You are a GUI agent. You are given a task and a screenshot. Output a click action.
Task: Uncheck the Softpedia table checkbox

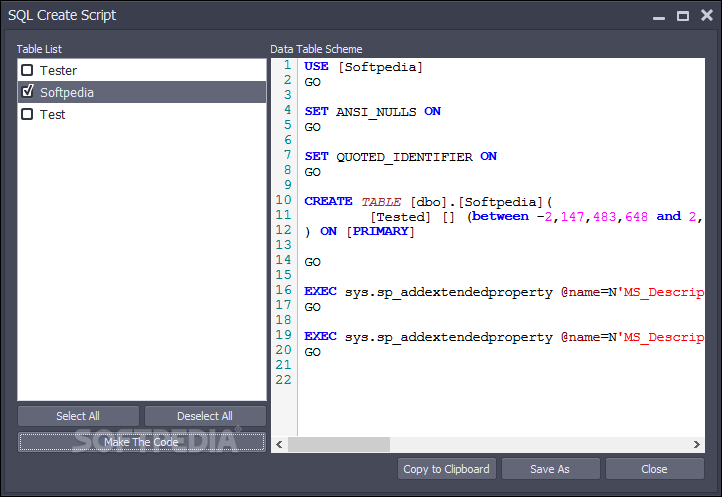coord(27,91)
